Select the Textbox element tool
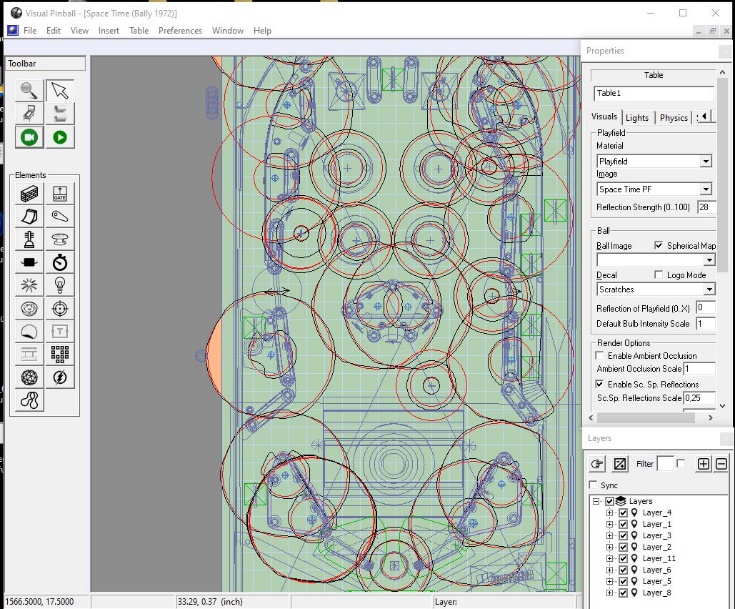The image size is (735, 609). point(60,331)
